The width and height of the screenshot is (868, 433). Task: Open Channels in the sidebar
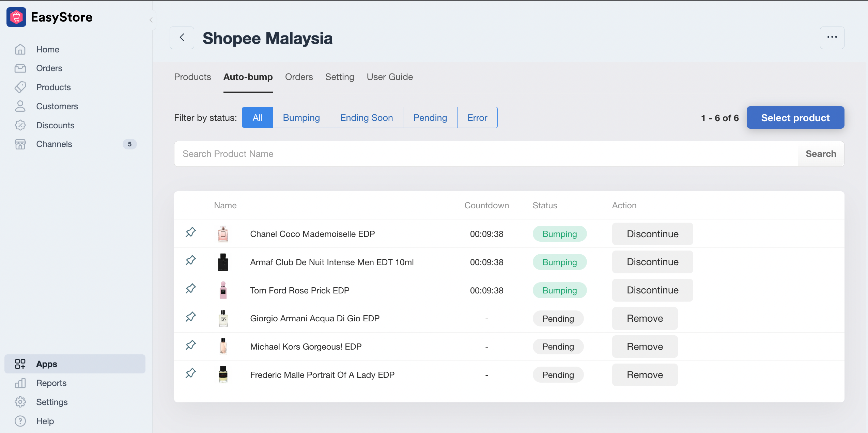[x=54, y=144]
